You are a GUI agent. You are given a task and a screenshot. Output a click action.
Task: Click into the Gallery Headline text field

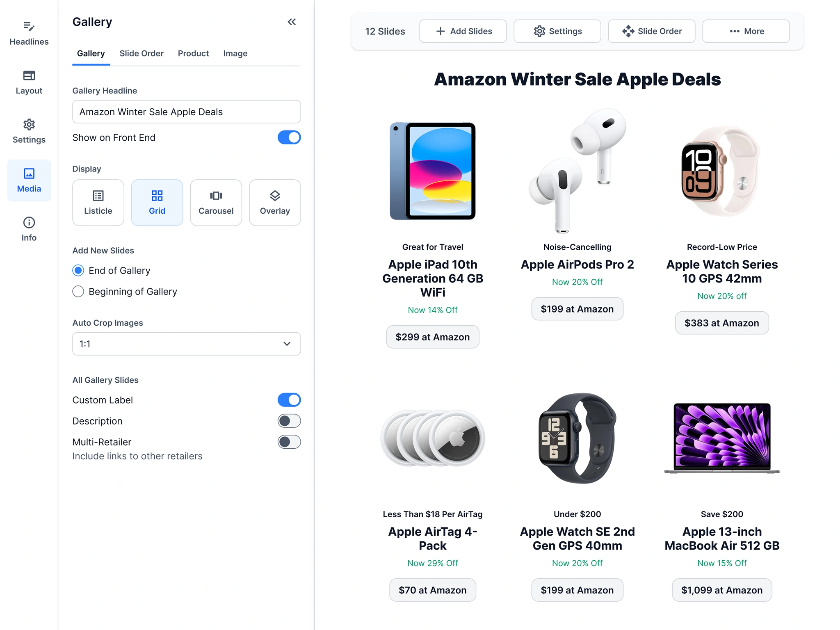pyautogui.click(x=186, y=112)
